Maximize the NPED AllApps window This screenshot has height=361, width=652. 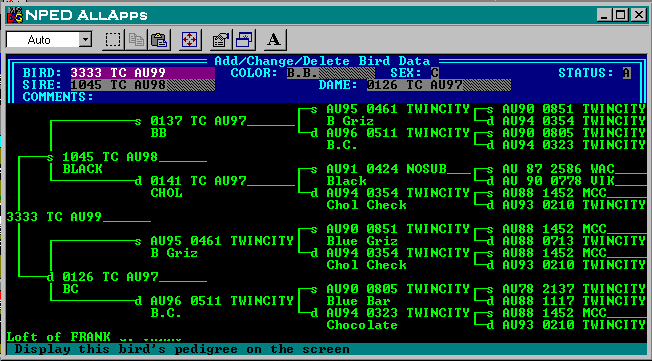(x=620, y=15)
